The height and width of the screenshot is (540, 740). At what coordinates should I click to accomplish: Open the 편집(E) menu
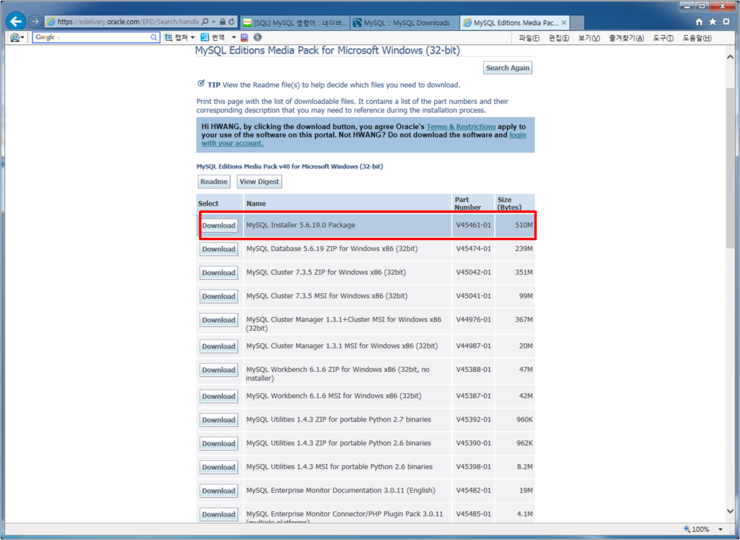point(559,38)
